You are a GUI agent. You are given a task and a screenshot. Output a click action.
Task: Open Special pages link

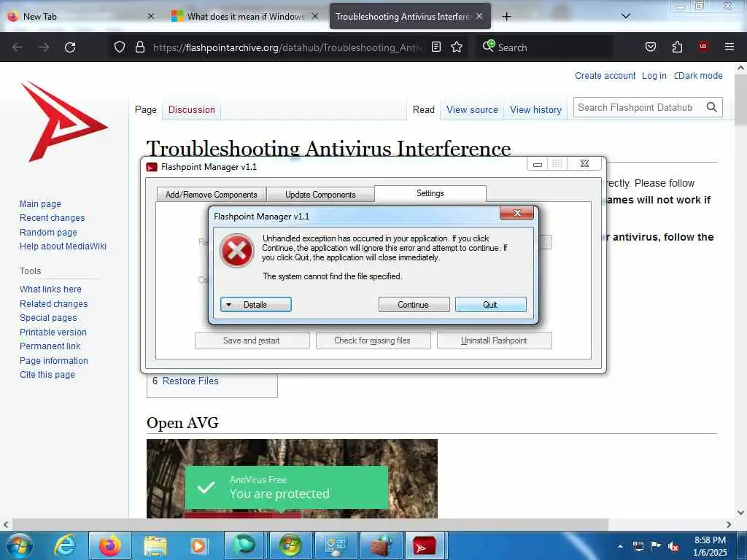(x=48, y=318)
